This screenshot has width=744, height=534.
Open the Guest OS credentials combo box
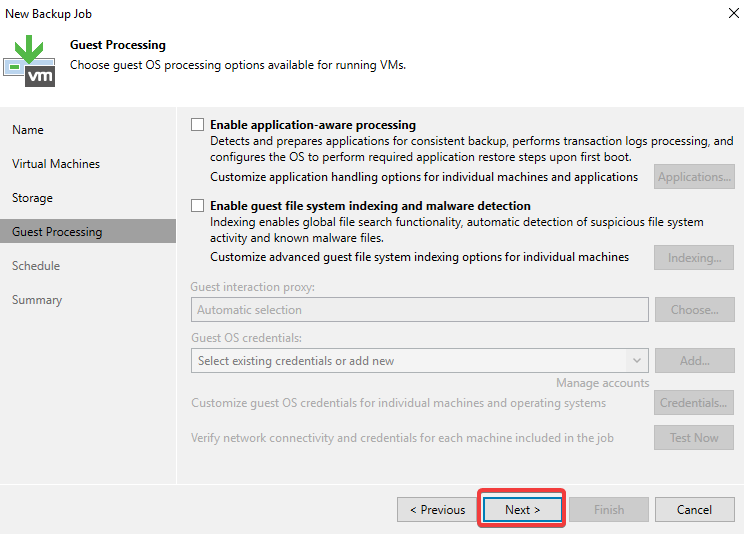click(x=420, y=361)
